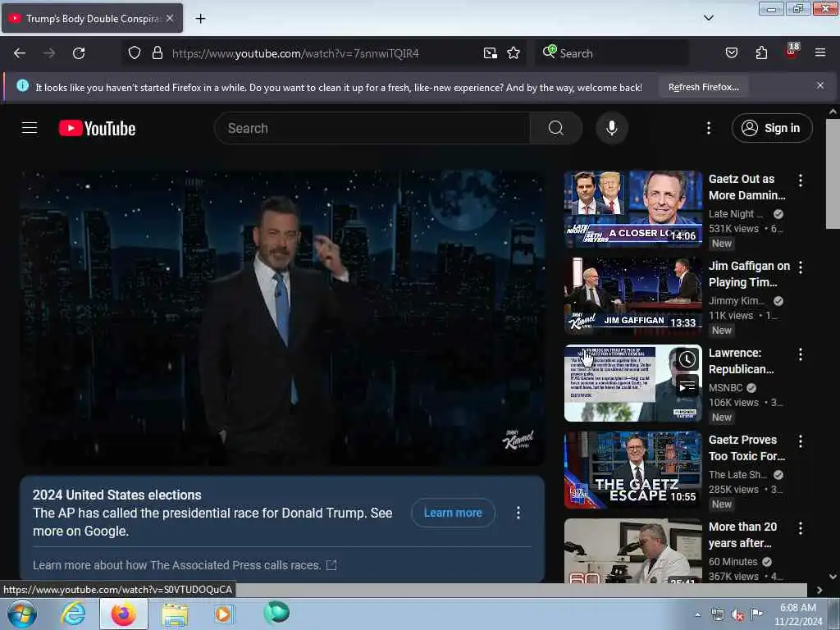Open 'More than 20 years after...' title
The width and height of the screenshot is (840, 630).
click(x=742, y=535)
